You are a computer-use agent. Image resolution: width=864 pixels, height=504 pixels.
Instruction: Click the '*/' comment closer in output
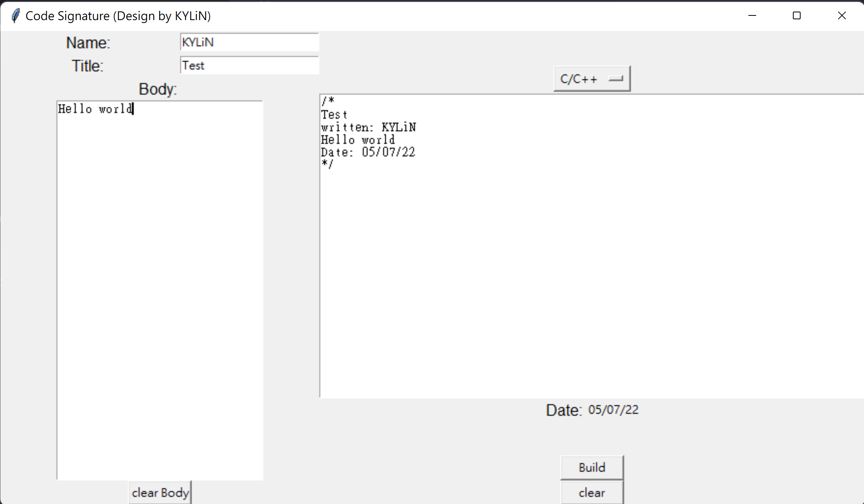[327, 164]
